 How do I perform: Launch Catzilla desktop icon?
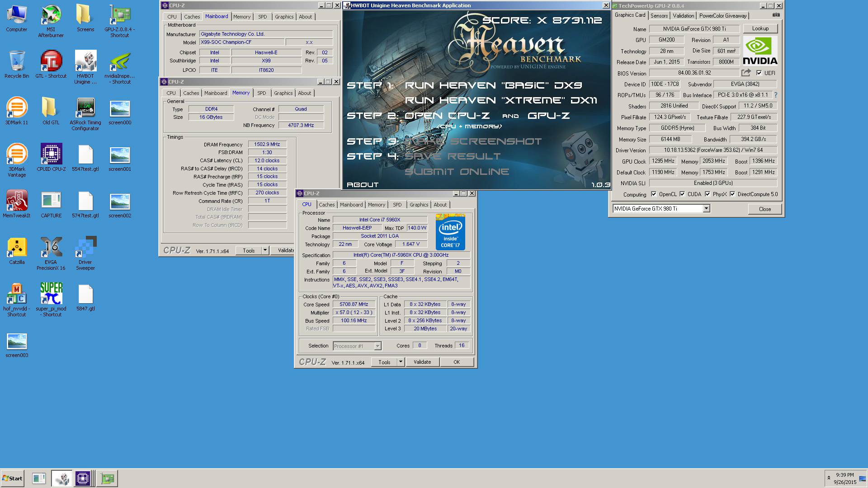pos(17,251)
